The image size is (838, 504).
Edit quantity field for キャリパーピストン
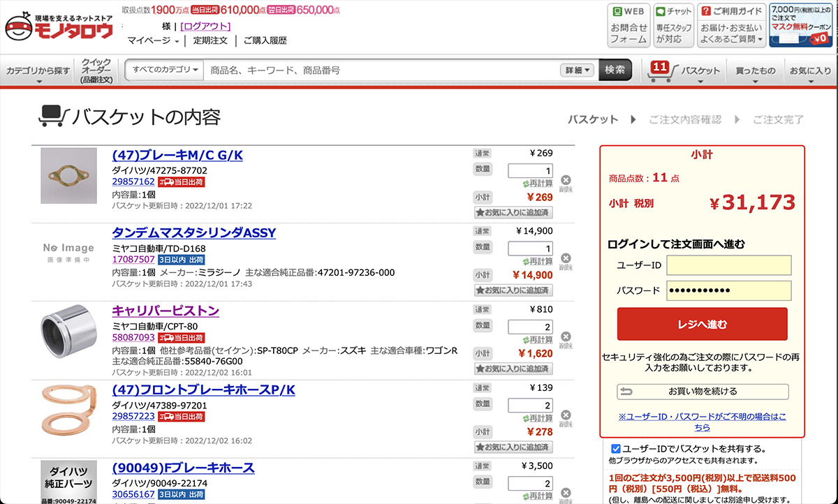pos(531,327)
